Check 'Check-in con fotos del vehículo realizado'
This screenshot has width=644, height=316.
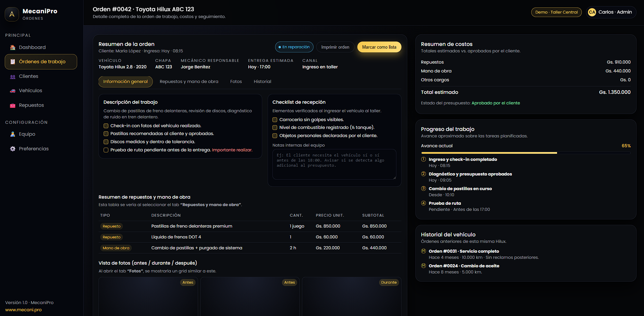(x=106, y=126)
